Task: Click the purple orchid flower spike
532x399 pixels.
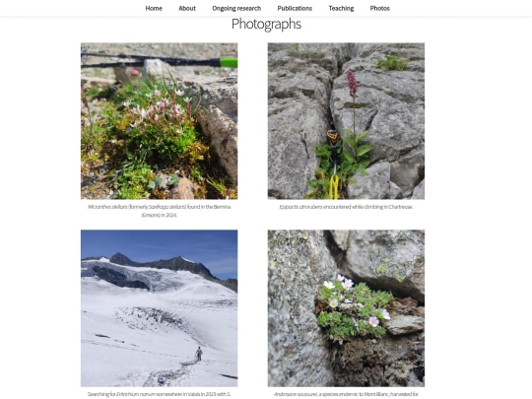Action: [x=352, y=83]
